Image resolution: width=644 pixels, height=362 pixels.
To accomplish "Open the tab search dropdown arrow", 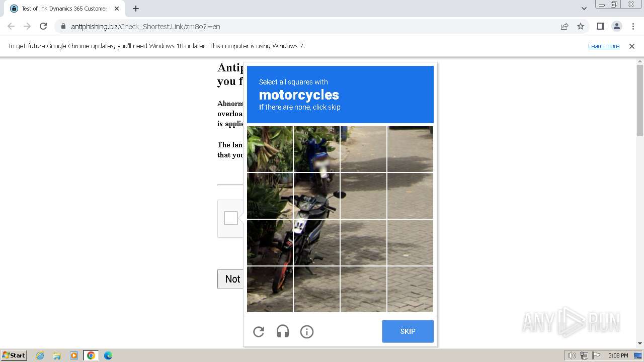I will [x=584, y=9].
